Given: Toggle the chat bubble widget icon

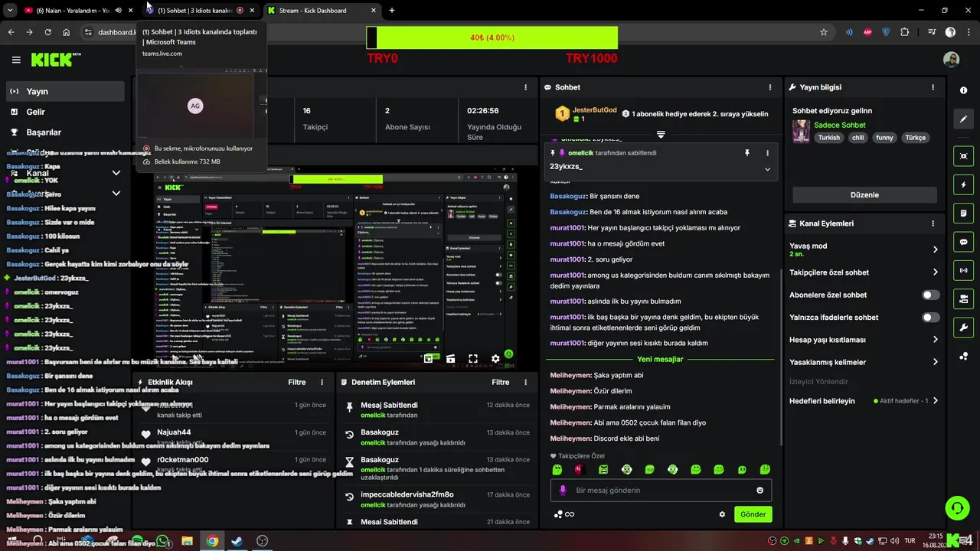Looking at the screenshot, I should click(x=963, y=242).
